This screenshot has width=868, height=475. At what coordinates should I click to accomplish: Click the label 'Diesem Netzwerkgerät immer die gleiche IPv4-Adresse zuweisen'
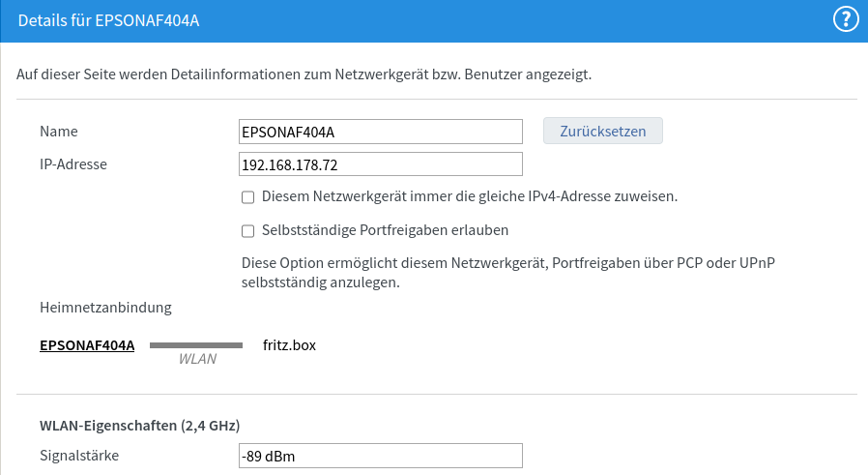[x=470, y=196]
